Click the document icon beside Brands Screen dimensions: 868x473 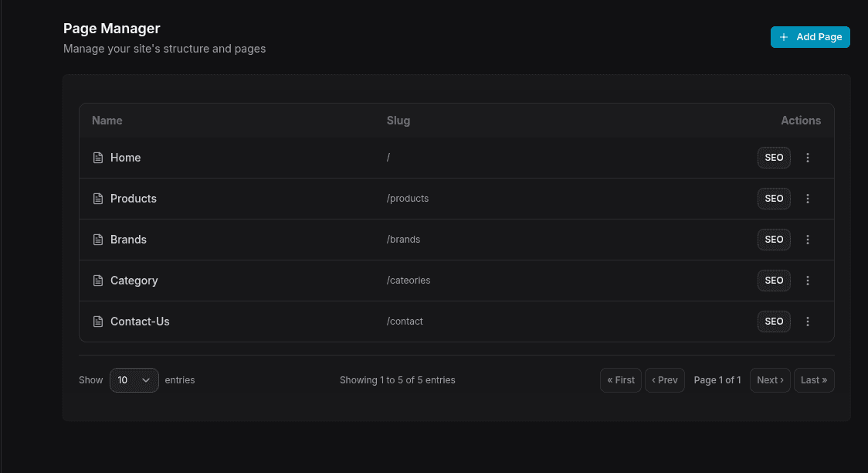tap(98, 240)
